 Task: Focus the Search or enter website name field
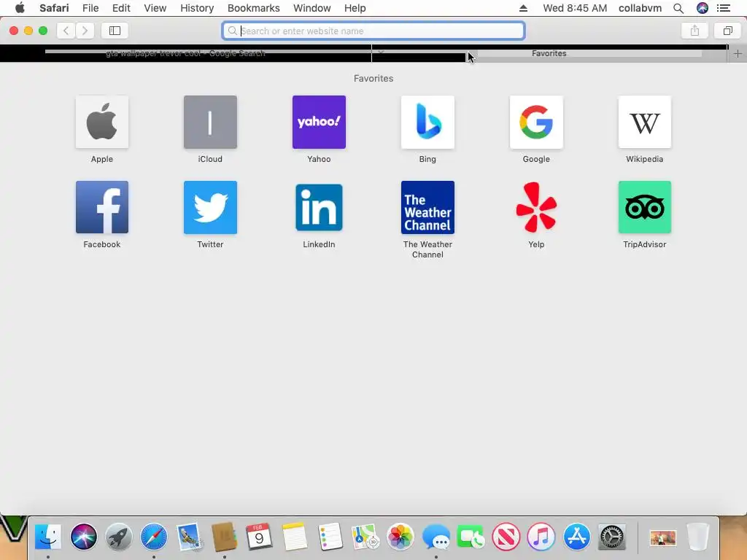click(x=373, y=31)
